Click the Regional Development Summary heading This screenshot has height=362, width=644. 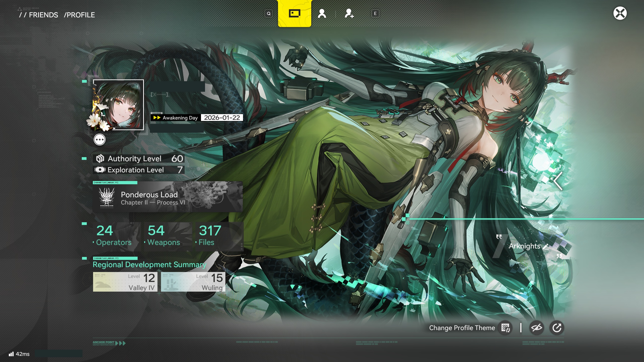149,265
